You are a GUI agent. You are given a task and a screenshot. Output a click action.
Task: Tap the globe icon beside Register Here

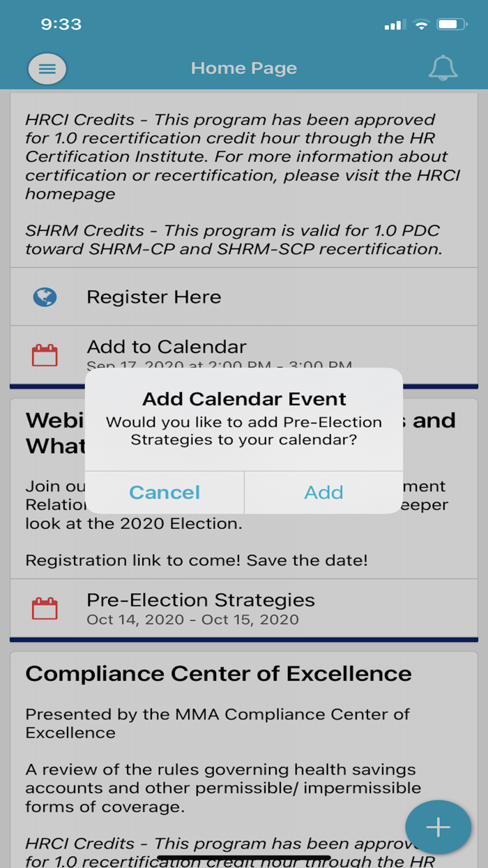tap(45, 297)
